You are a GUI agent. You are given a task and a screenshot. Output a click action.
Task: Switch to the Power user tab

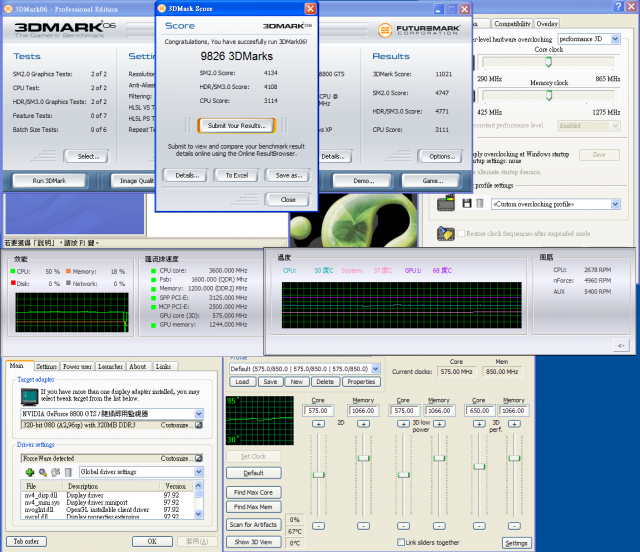[x=78, y=367]
